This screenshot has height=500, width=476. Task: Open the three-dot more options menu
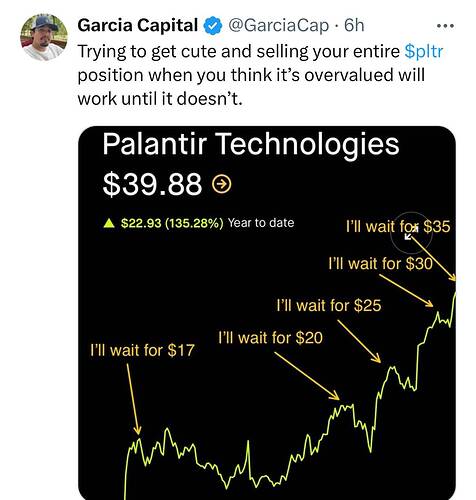pos(445,26)
